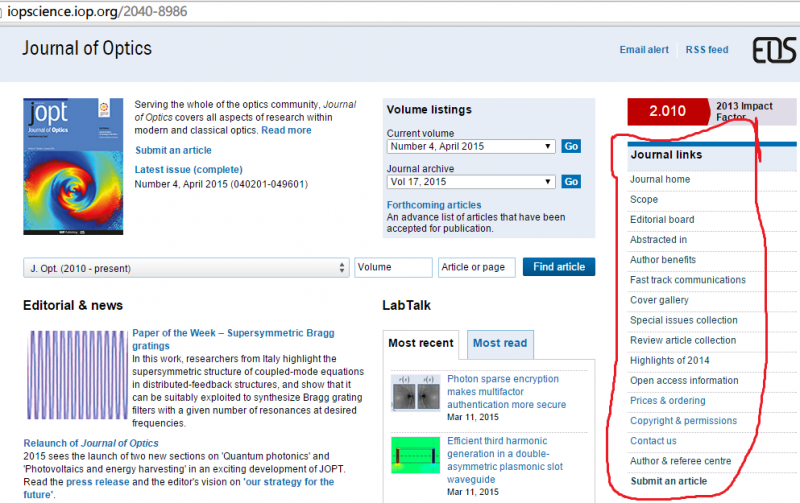The image size is (800, 503).
Task: Click the Journal of Optics page title
Action: click(x=87, y=48)
